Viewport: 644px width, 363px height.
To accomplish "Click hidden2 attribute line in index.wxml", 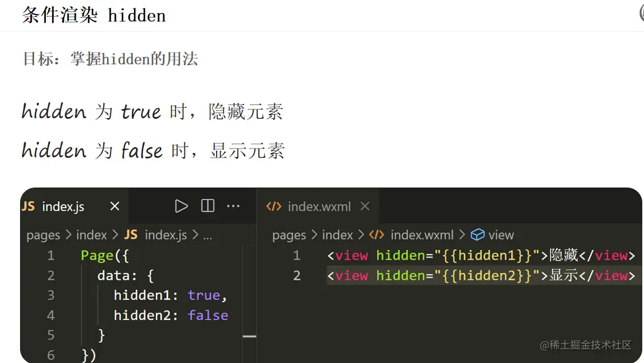I will (481, 276).
